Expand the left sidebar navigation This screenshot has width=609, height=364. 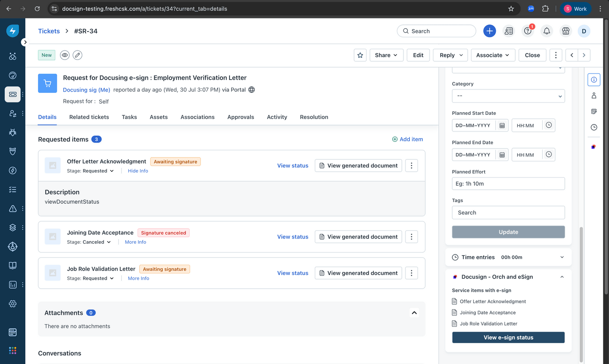pos(25,42)
